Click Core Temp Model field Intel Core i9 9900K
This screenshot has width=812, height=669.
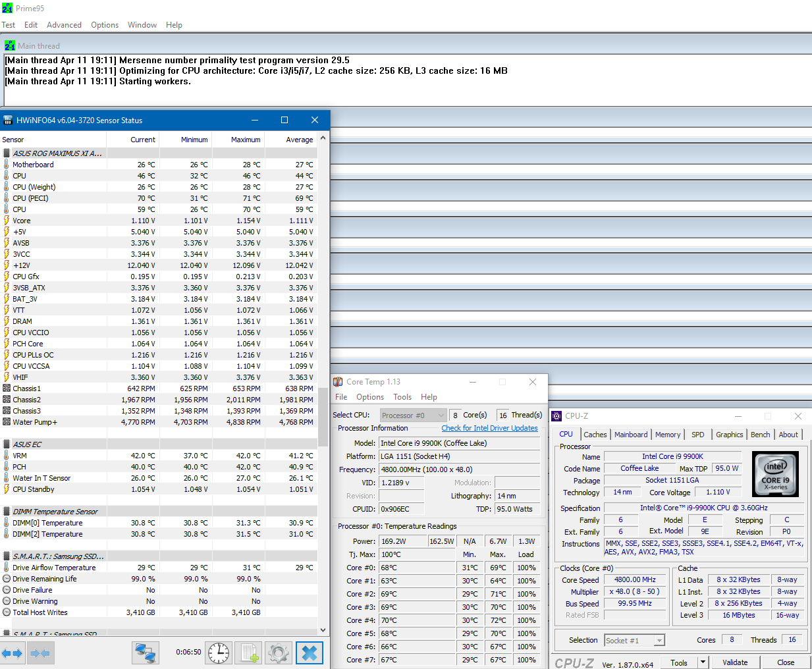click(x=459, y=443)
